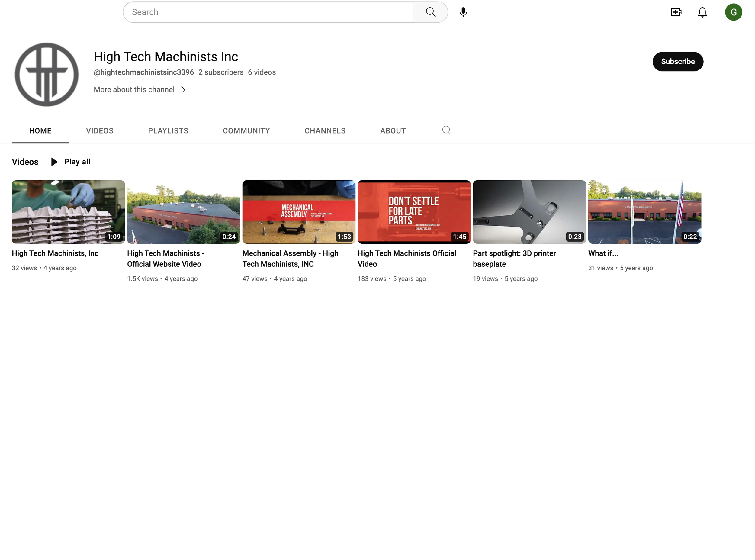The image size is (755, 560).
Task: Open the create video icon
Action: pyautogui.click(x=676, y=12)
